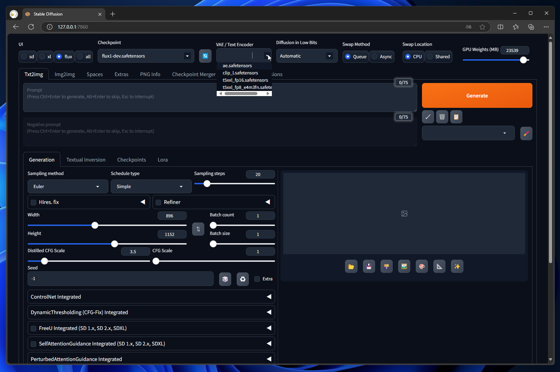Switch to the Img2img tab
Viewport: 560px width, 372px height.
(x=65, y=74)
